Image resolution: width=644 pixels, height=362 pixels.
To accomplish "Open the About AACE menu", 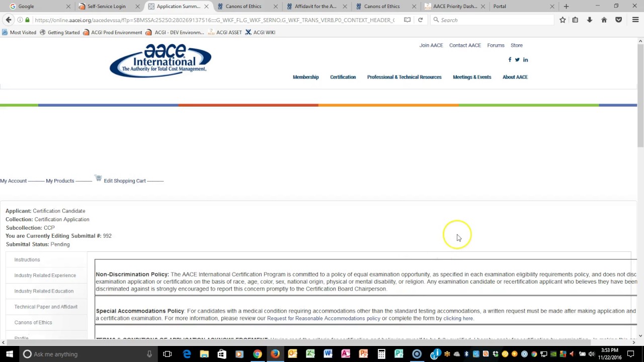I will click(515, 77).
